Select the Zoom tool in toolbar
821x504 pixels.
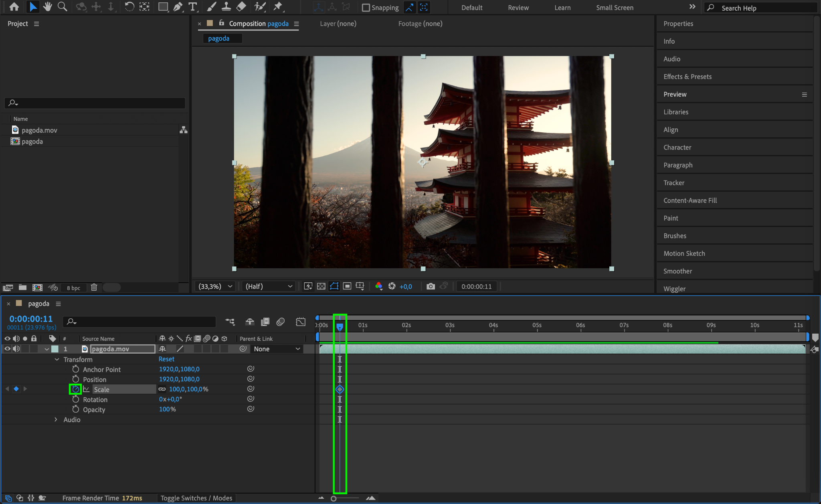pos(62,7)
